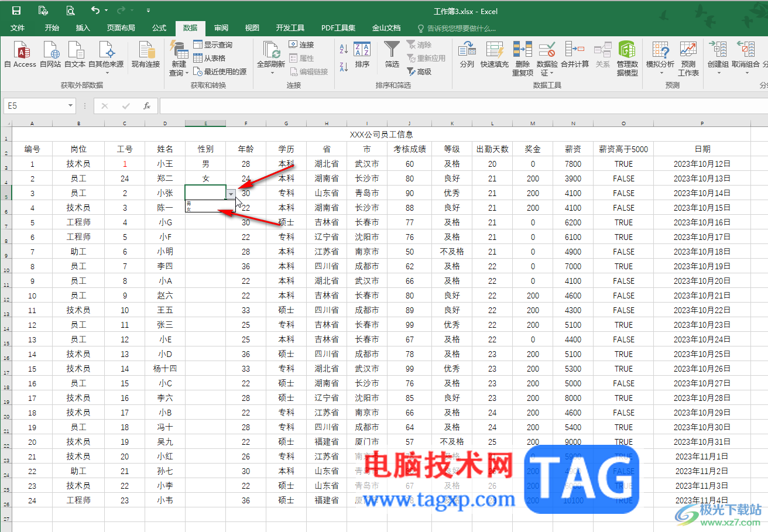The height and width of the screenshot is (532, 768).
Task: Open the Name Box dropdown showing E5
Action: click(71, 106)
